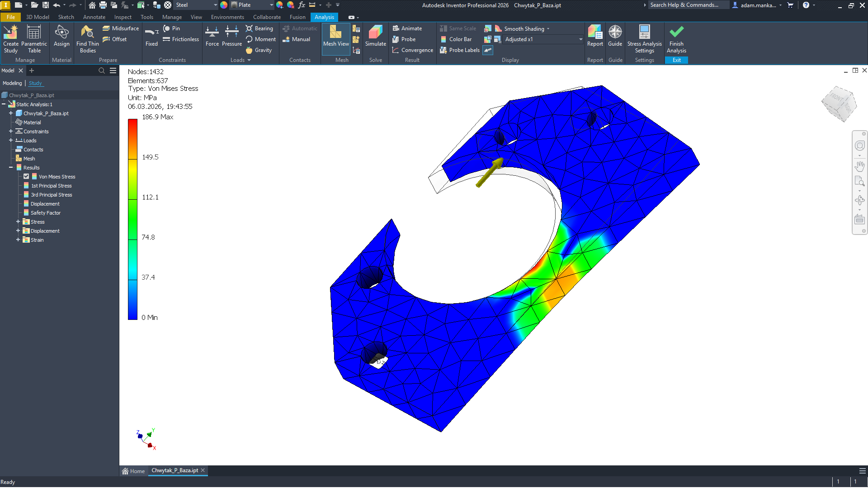Switch to the Home document tab
Screen dimensions: 868x488
pos(134,471)
